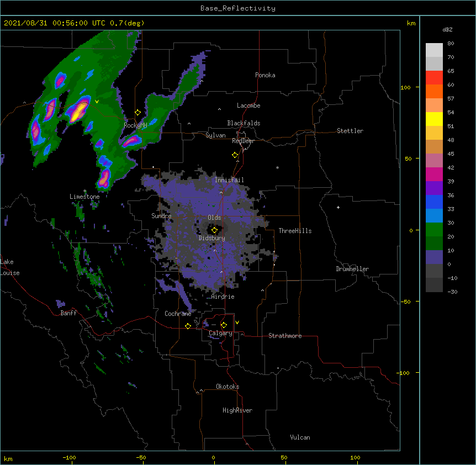
Task: Click the ThreeHills label
Action: pyautogui.click(x=295, y=231)
